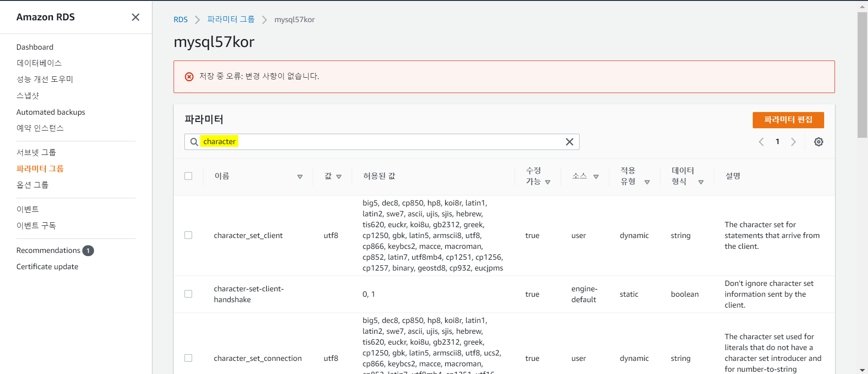Open Dashboard in sidebar

pyautogui.click(x=35, y=47)
